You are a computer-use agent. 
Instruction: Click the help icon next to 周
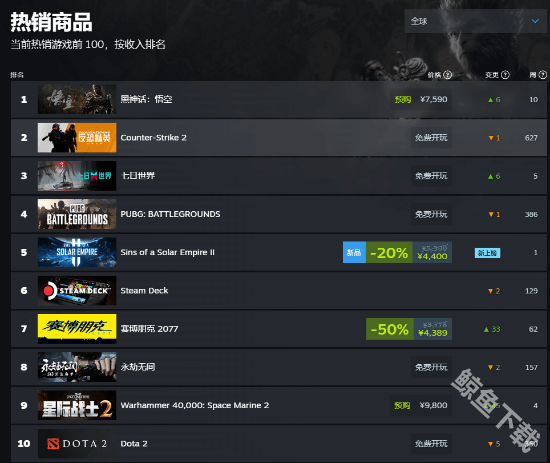coord(543,75)
